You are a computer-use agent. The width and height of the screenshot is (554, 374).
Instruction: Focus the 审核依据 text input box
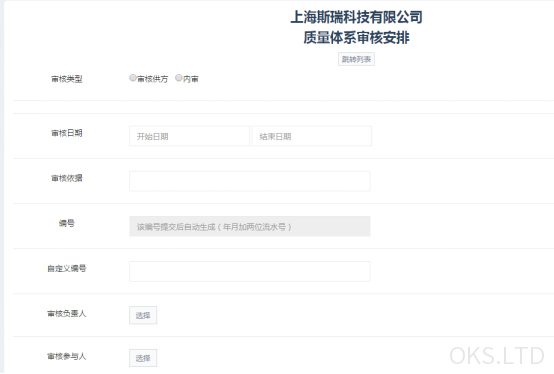250,181
